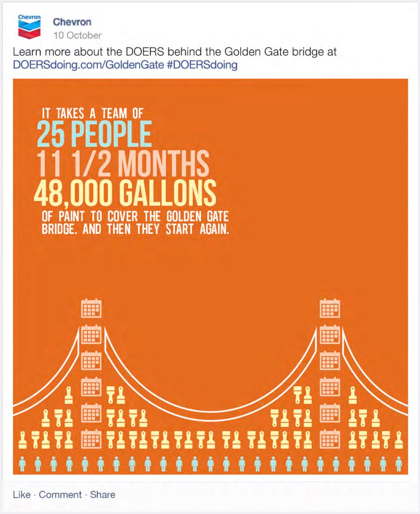Click Comment under the post
This screenshot has width=420, height=514.
click(x=60, y=494)
